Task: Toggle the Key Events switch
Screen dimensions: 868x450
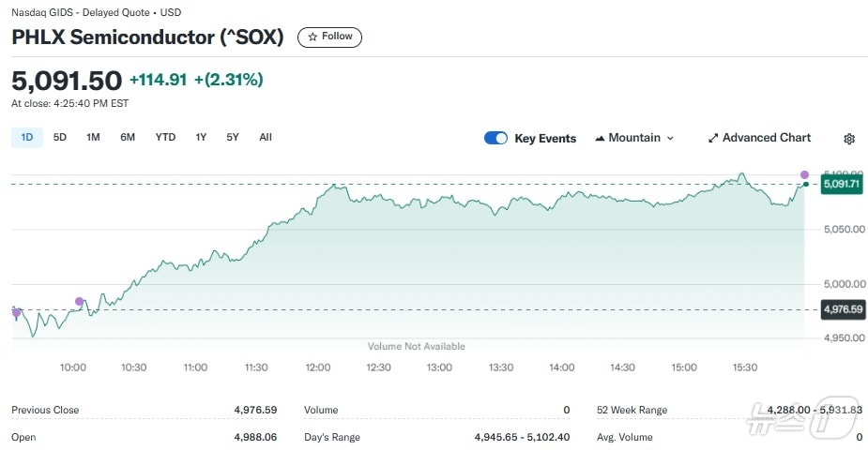Action: 495,138
